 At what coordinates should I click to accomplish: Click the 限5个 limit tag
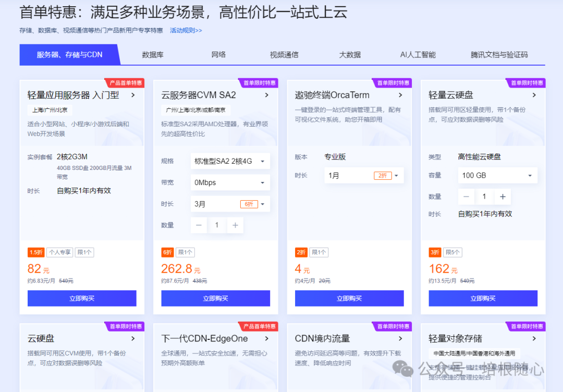pos(453,252)
